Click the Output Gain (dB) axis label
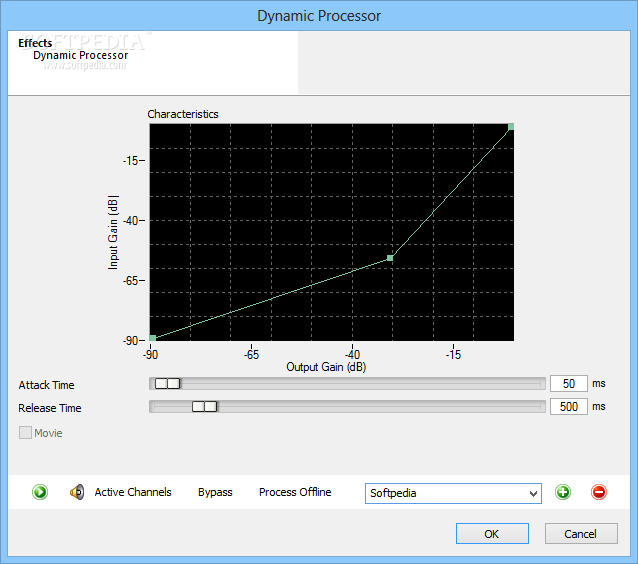Viewport: 638px width, 564px height. coord(326,367)
